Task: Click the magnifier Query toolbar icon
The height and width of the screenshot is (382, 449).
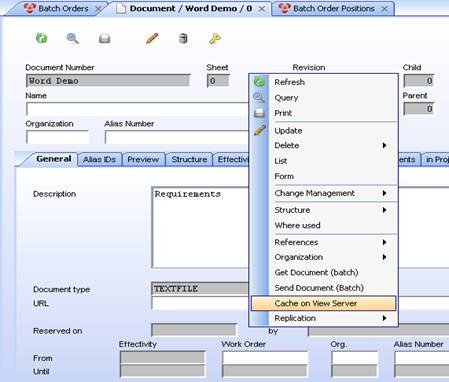Action: point(73,38)
